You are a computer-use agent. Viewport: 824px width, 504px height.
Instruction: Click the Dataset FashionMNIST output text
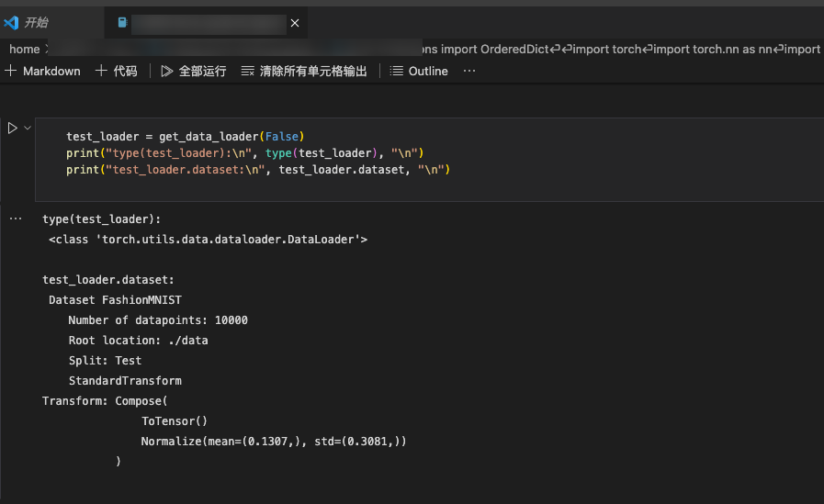click(x=115, y=300)
